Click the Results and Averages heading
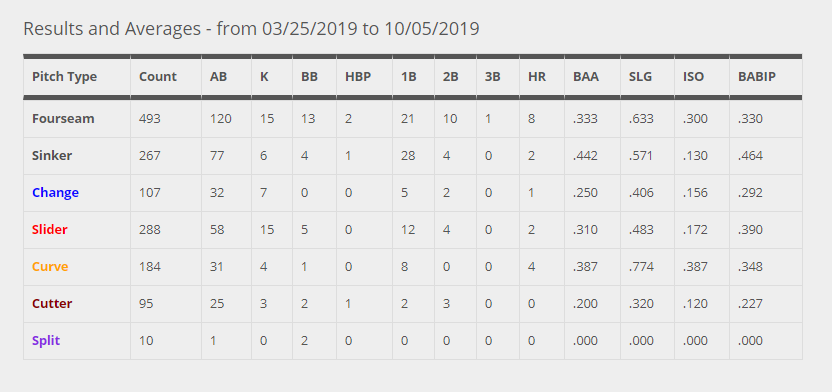The height and width of the screenshot is (392, 832). point(251,29)
